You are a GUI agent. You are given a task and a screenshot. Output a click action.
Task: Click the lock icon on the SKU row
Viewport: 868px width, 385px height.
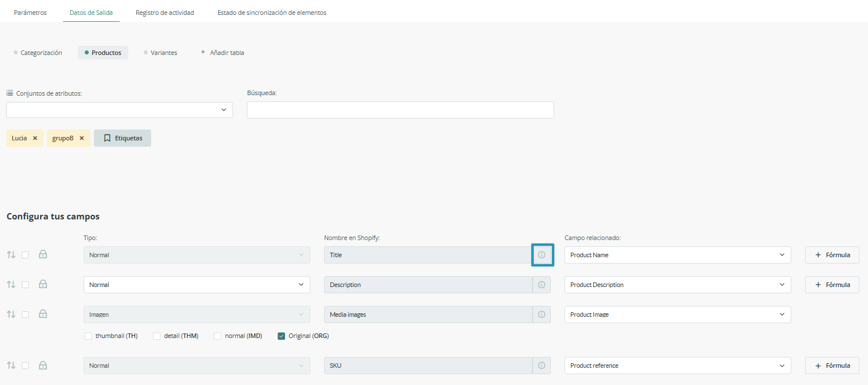tap(43, 366)
